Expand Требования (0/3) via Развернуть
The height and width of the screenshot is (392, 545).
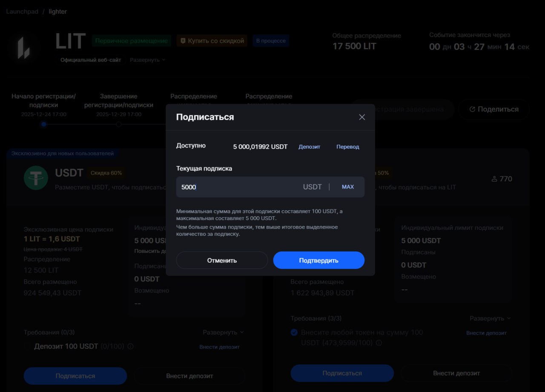223,332
